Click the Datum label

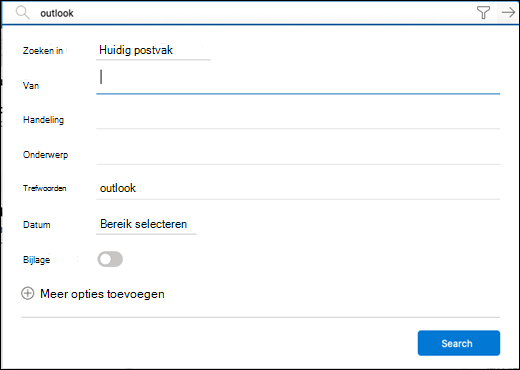37,225
